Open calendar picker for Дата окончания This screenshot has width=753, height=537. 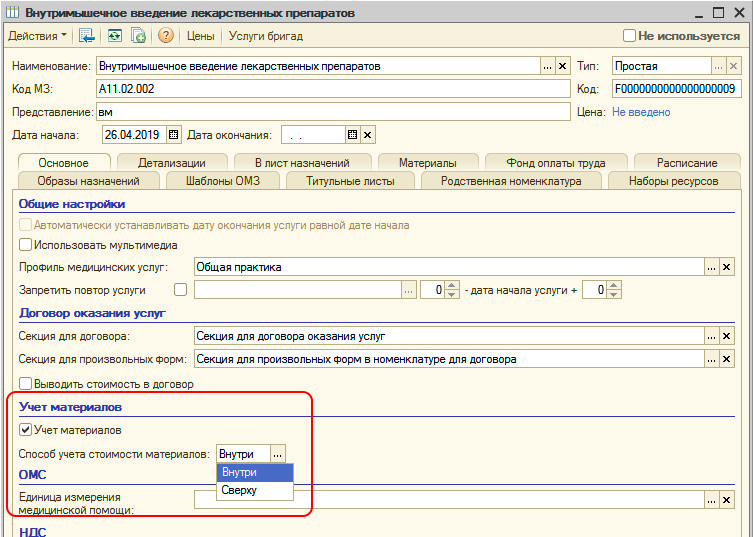tap(352, 135)
